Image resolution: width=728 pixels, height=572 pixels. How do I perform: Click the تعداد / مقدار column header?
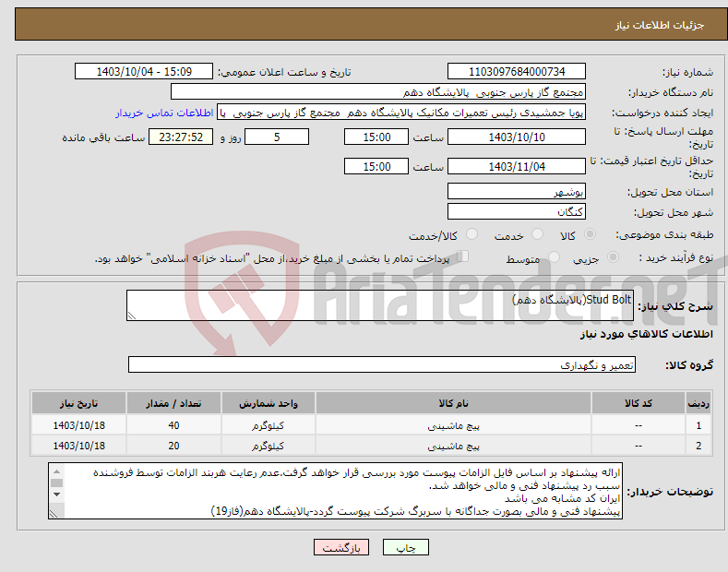[173, 403]
